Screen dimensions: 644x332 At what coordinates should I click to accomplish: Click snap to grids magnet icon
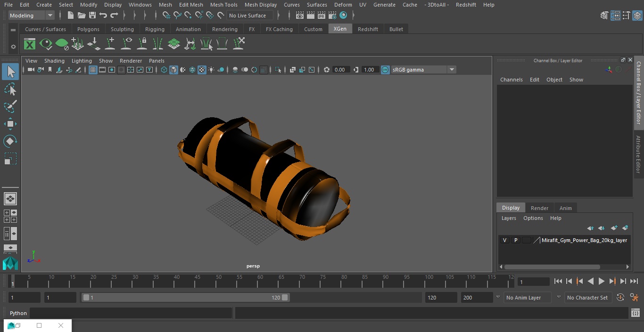pyautogui.click(x=166, y=16)
